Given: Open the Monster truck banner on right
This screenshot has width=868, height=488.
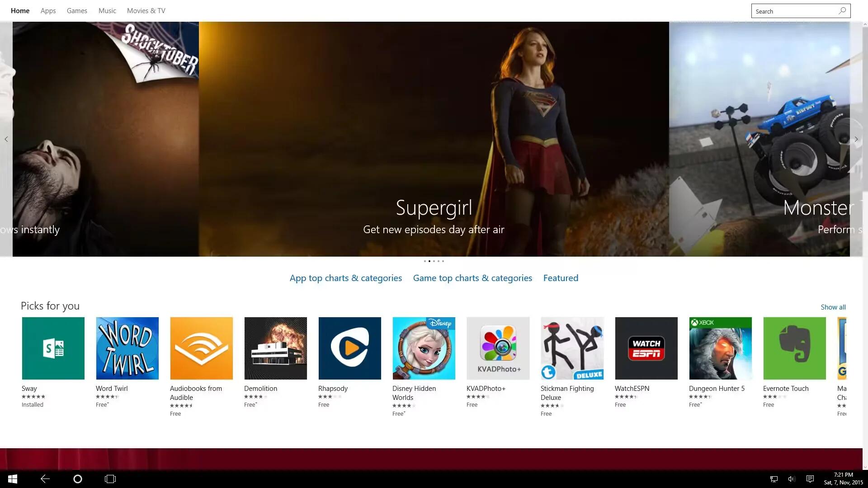Looking at the screenshot, I should (759, 139).
